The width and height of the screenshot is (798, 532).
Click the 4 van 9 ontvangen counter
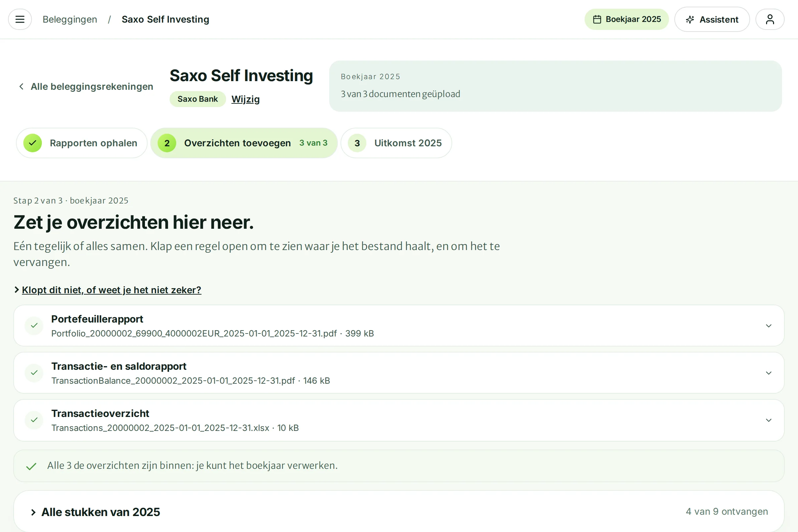coord(727,511)
